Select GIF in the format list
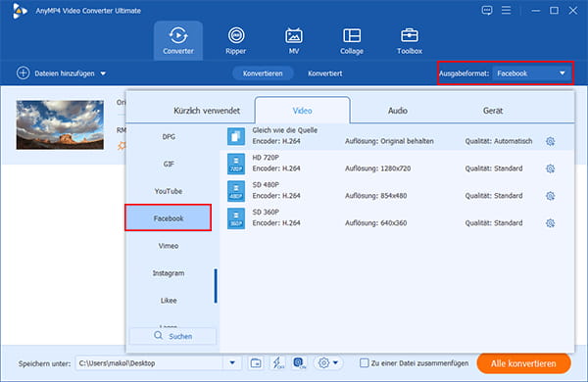This screenshot has width=588, height=382. click(169, 164)
